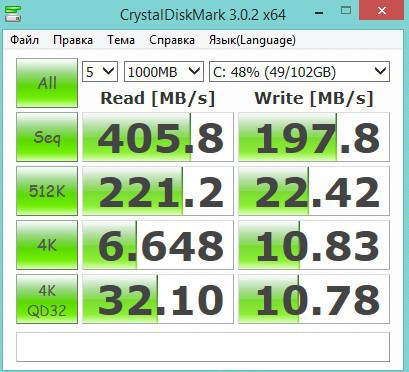Click the 4K read result 6.648

pos(158,245)
